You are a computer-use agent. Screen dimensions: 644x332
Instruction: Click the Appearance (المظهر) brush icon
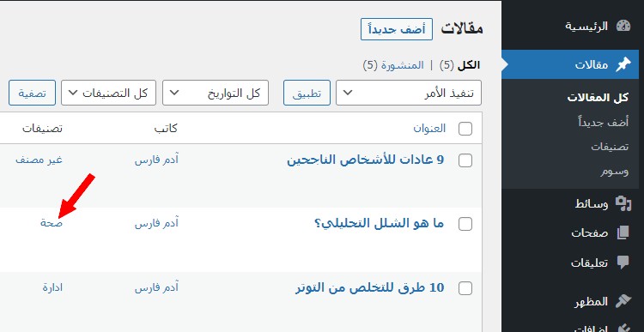623,302
